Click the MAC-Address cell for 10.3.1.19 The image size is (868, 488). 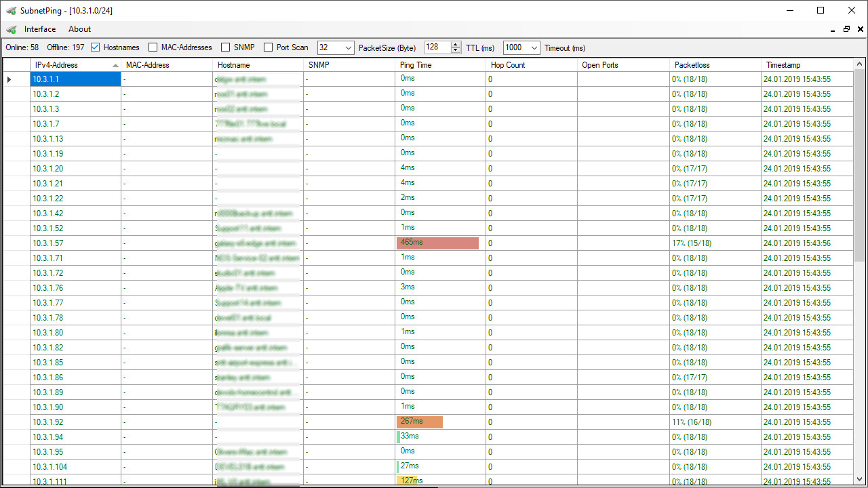tap(167, 154)
